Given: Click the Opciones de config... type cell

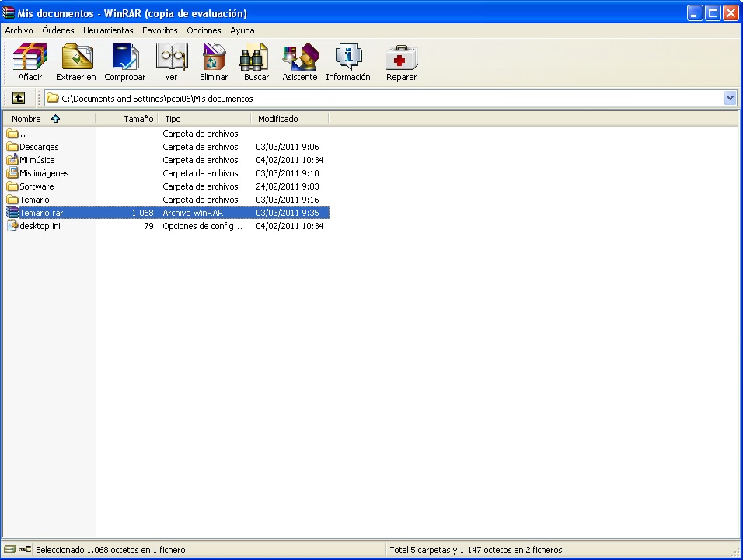Looking at the screenshot, I should click(202, 226).
